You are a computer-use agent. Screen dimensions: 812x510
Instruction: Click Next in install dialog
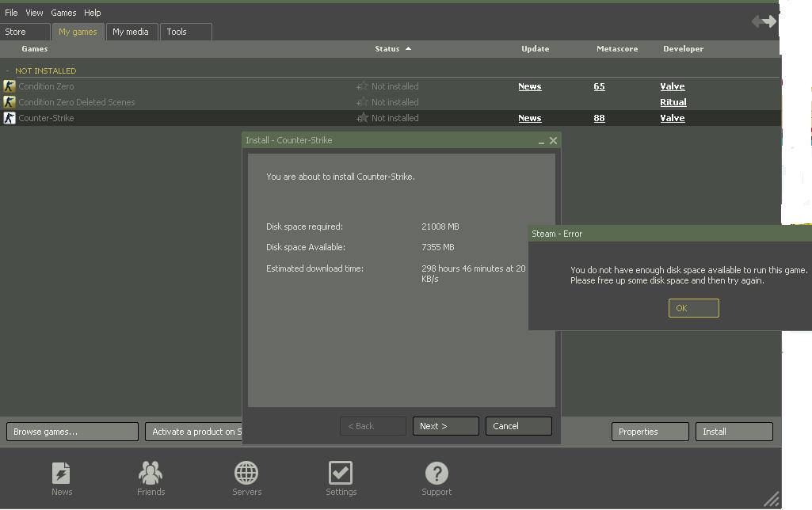tap(445, 426)
